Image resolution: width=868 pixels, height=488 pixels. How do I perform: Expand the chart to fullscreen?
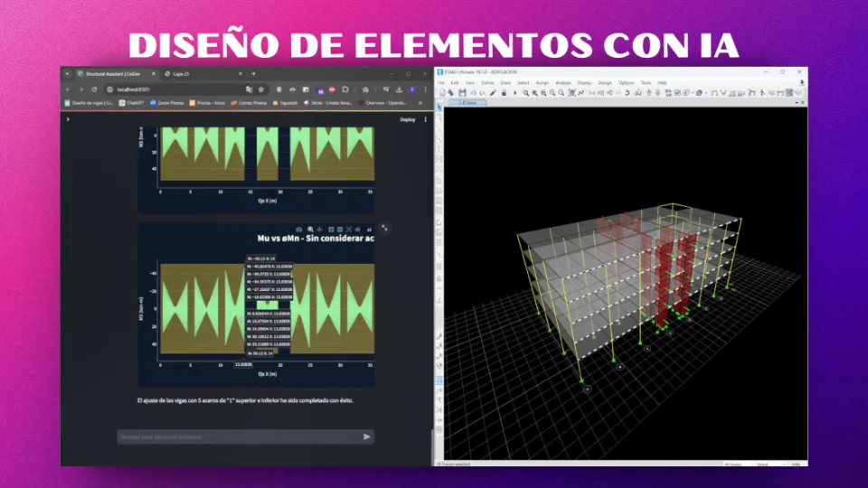pyautogui.click(x=384, y=228)
